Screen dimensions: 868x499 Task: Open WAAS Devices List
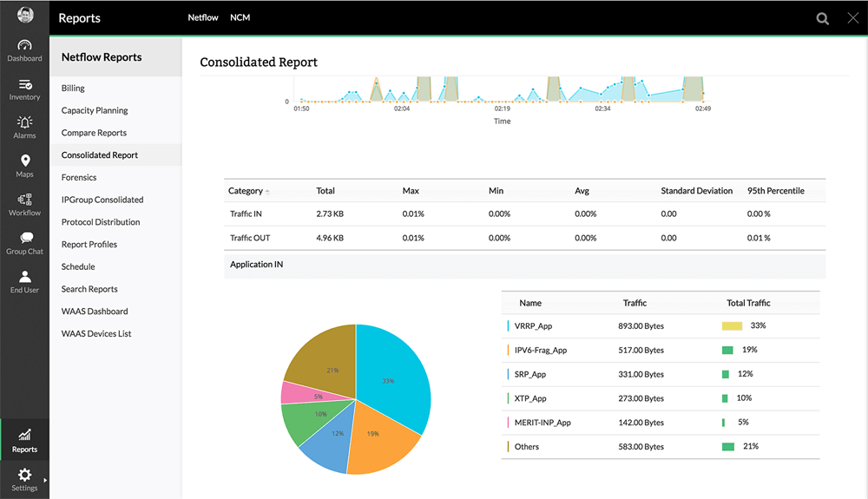(96, 333)
